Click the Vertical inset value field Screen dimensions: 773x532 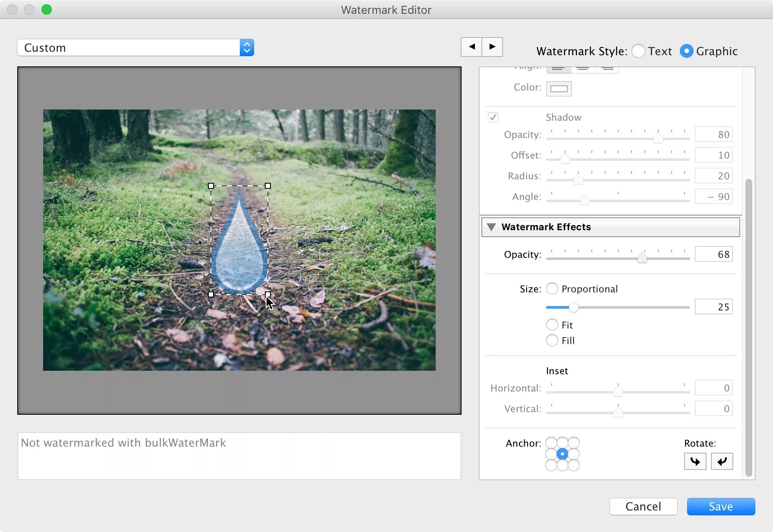point(713,409)
